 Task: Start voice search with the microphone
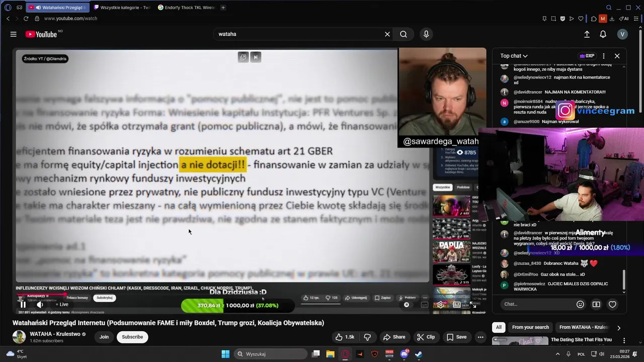[426, 34]
